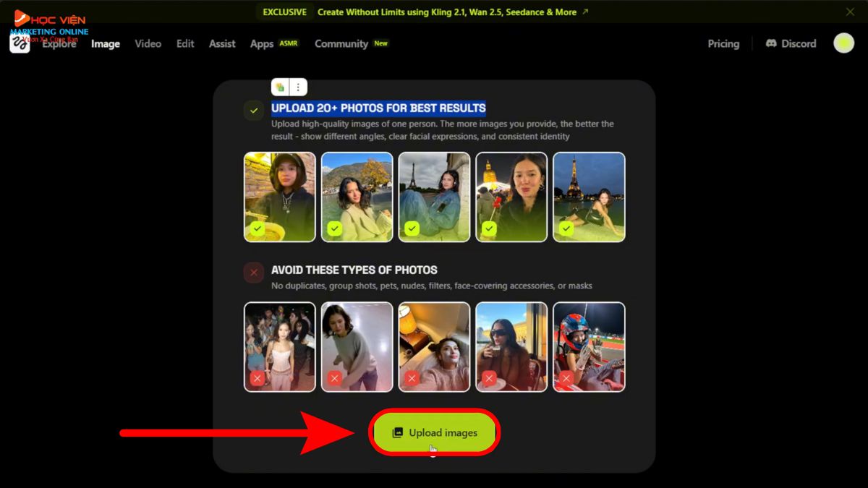Image resolution: width=868 pixels, height=488 pixels.
Task: Select the go-kart helmet example photo
Action: pos(589,346)
